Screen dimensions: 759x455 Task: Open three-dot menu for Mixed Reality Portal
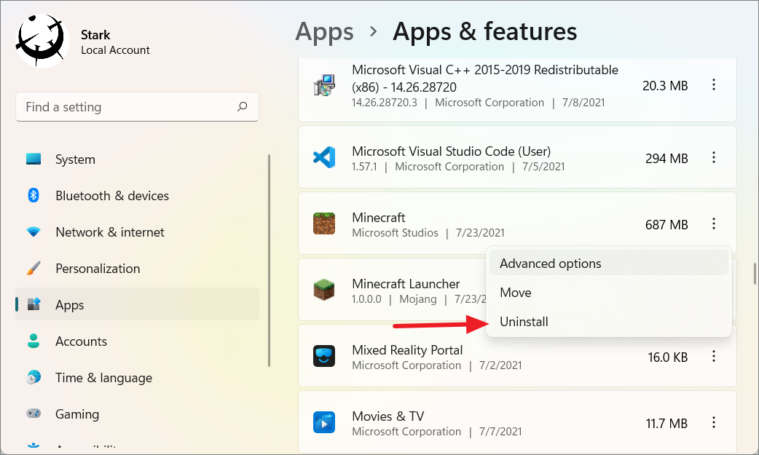click(713, 356)
